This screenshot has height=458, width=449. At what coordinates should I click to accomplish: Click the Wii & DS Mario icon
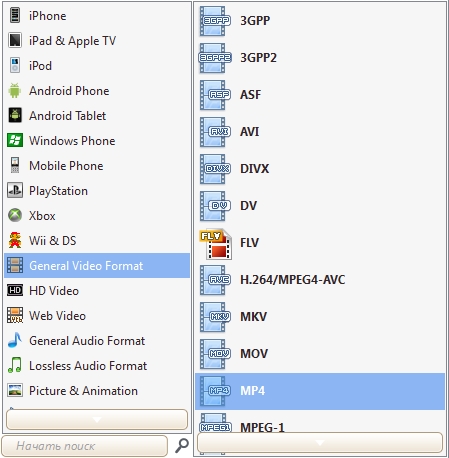(x=15, y=240)
